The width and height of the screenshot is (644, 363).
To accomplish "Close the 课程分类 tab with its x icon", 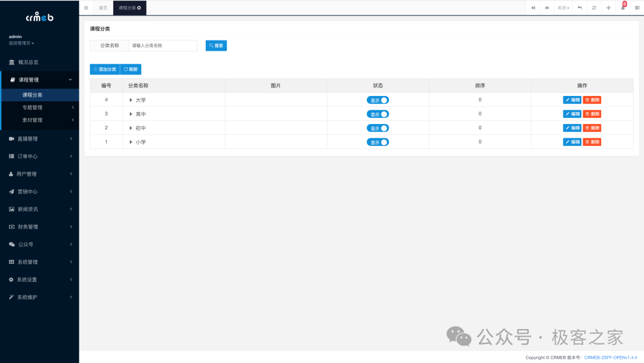I will (x=139, y=8).
